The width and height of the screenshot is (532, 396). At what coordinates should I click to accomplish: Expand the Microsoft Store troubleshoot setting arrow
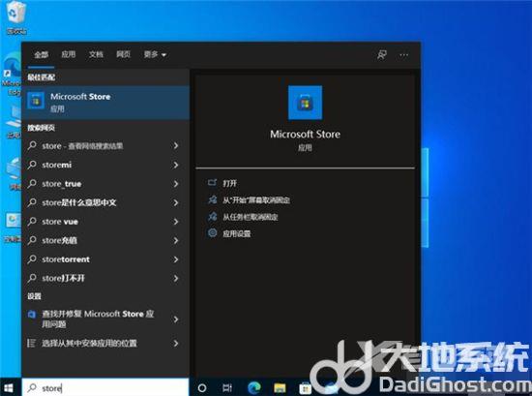click(x=176, y=320)
